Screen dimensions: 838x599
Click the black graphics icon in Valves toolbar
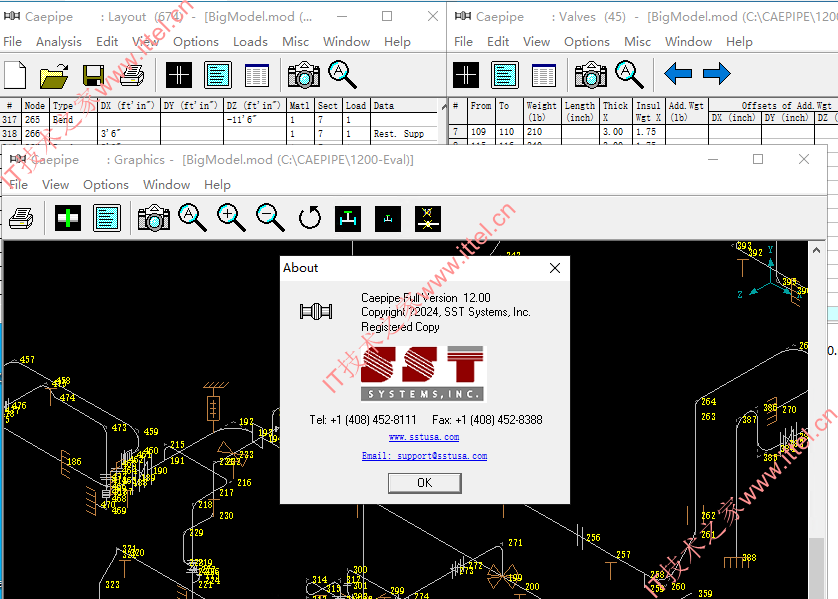[x=466, y=75]
